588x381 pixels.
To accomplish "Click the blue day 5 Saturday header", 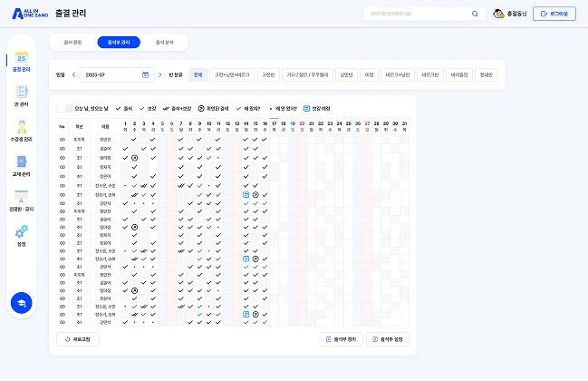I will click(162, 126).
